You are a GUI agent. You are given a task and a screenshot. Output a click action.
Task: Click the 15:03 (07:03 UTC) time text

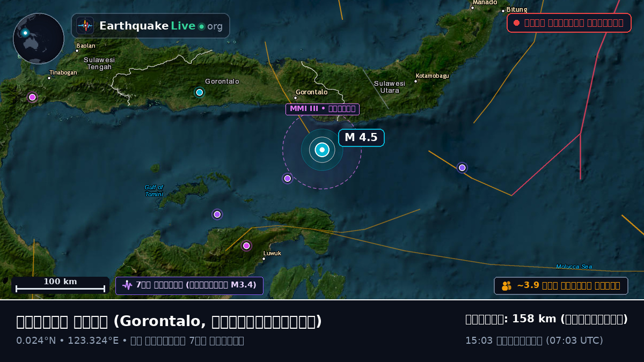pyautogui.click(x=534, y=341)
